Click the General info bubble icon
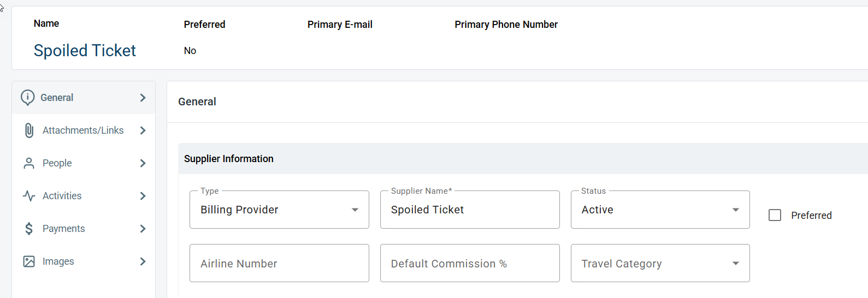Image resolution: width=868 pixels, height=298 pixels. 27,98
